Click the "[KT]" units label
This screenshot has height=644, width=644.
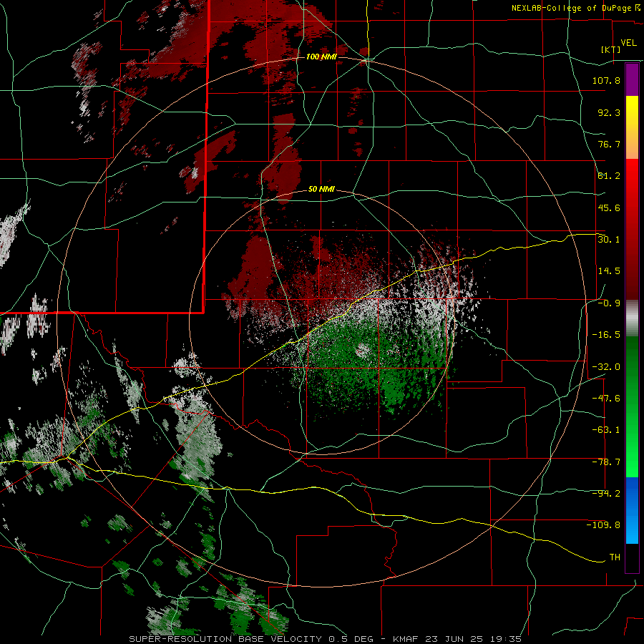tap(611, 49)
